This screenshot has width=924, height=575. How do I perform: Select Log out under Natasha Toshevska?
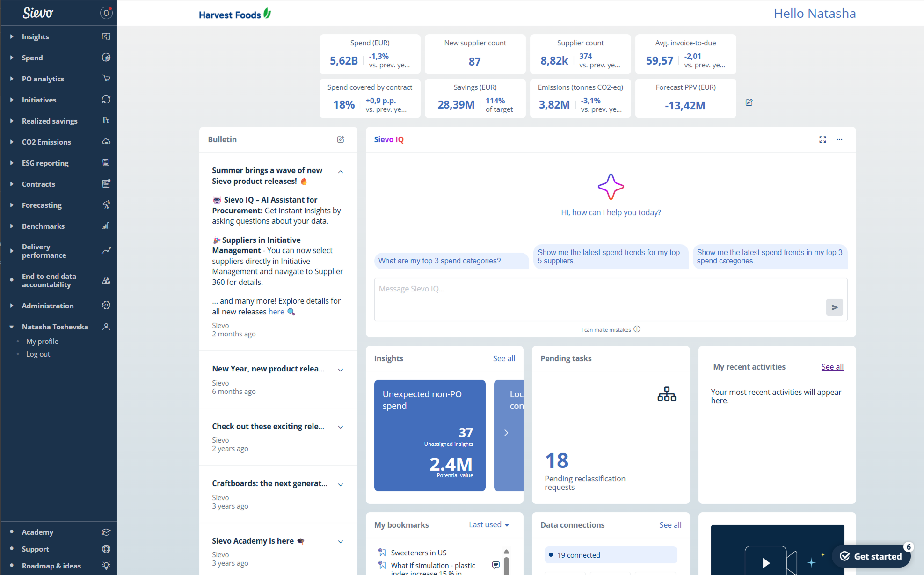(x=38, y=354)
